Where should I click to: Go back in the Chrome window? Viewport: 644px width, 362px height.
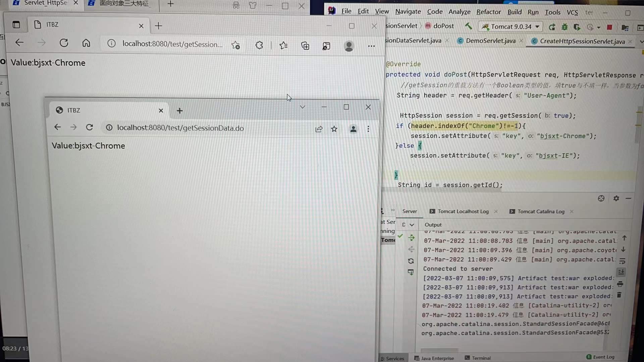click(57, 127)
